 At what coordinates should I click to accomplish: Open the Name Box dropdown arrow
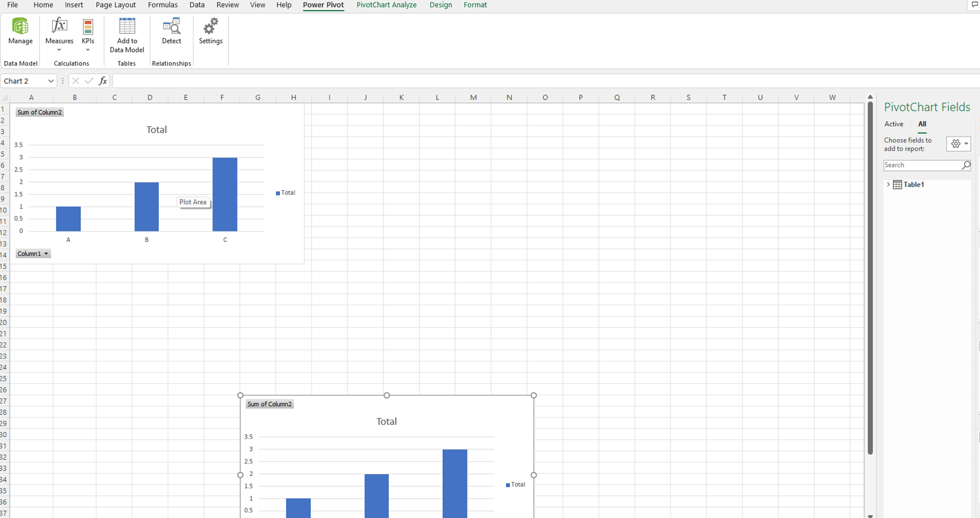[51, 81]
